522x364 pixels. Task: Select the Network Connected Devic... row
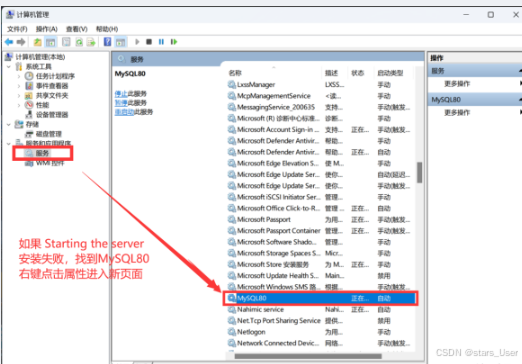point(321,343)
